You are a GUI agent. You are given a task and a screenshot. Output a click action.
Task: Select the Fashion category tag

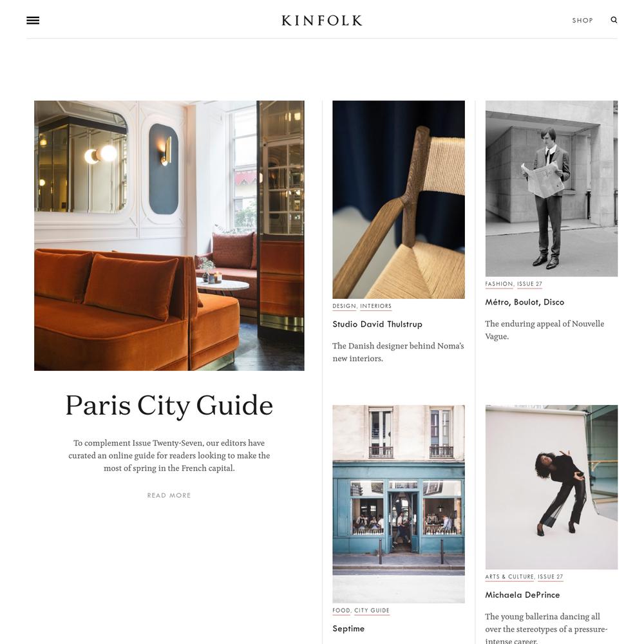coord(499,284)
